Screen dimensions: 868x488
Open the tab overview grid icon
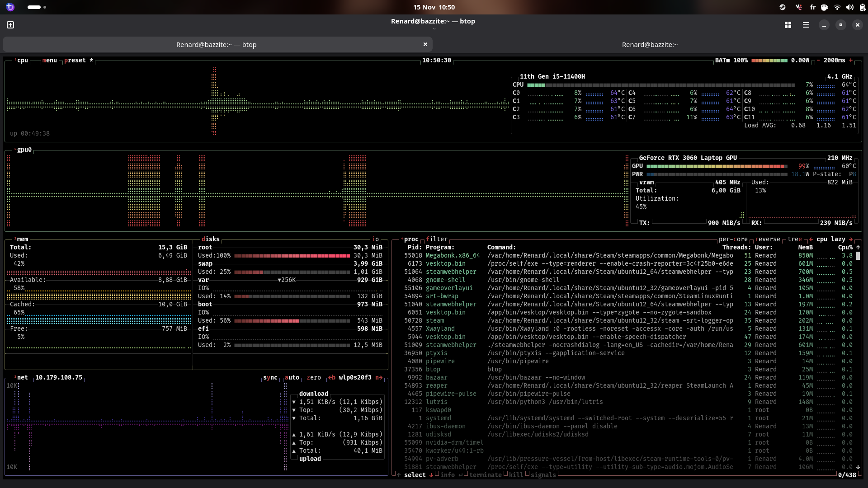pyautogui.click(x=788, y=25)
